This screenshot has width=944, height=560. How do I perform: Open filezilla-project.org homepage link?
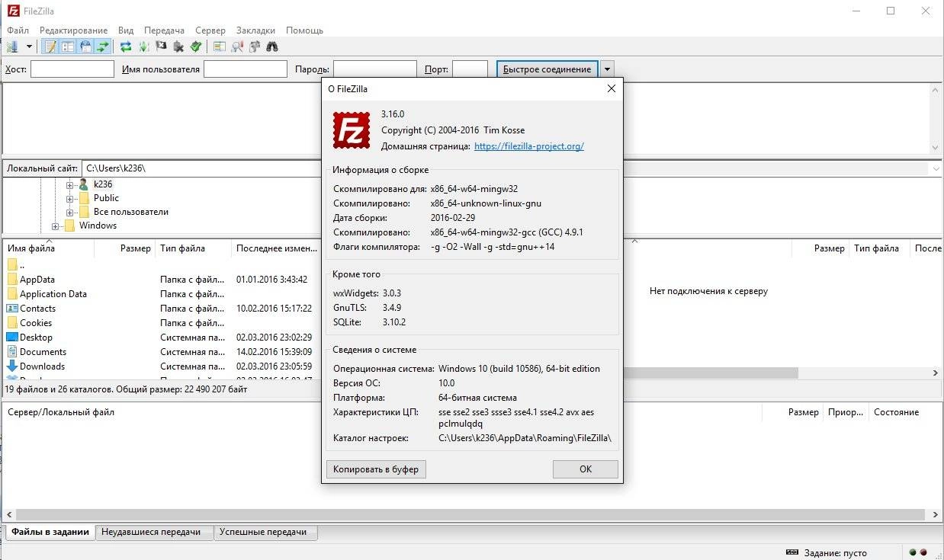(x=528, y=146)
